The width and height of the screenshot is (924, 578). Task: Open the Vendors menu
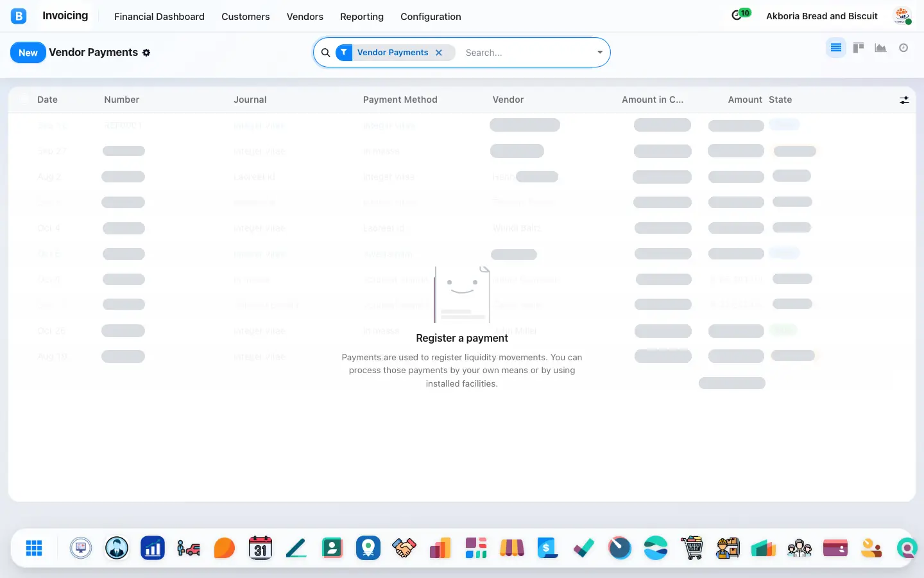click(x=305, y=17)
